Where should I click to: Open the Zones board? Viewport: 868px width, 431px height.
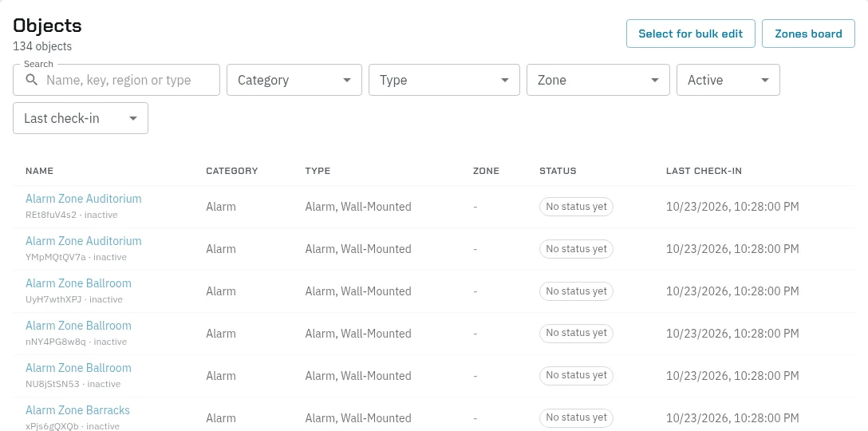coord(808,34)
